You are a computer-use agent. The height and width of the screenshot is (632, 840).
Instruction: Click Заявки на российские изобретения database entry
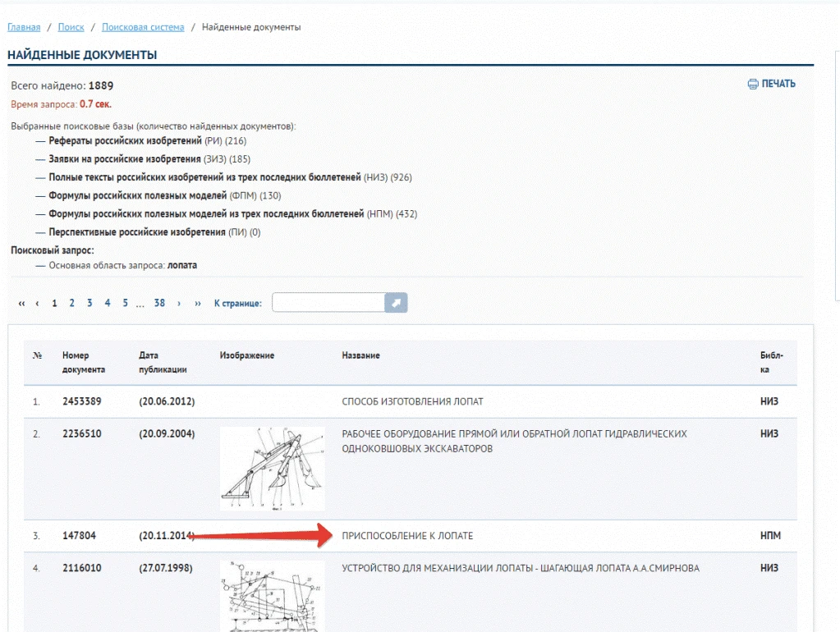149,159
